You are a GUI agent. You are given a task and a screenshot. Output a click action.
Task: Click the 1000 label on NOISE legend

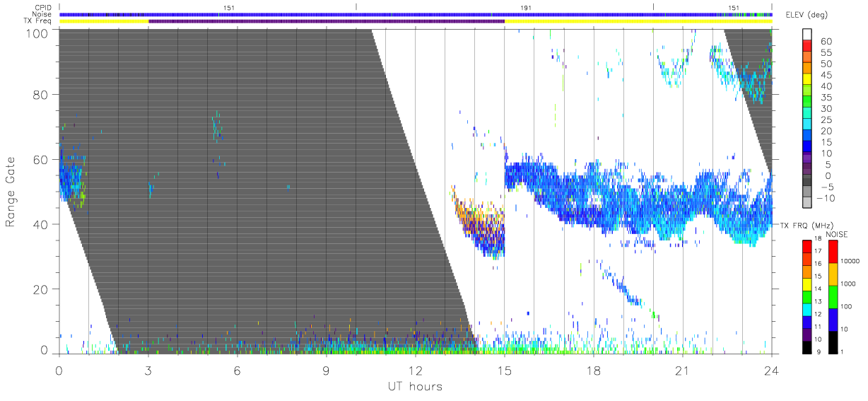pos(848,284)
